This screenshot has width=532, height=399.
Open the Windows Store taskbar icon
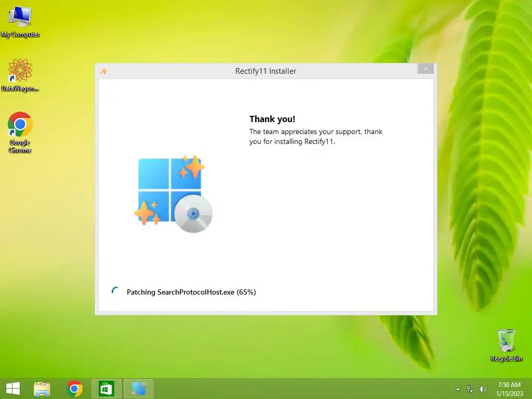click(106, 389)
